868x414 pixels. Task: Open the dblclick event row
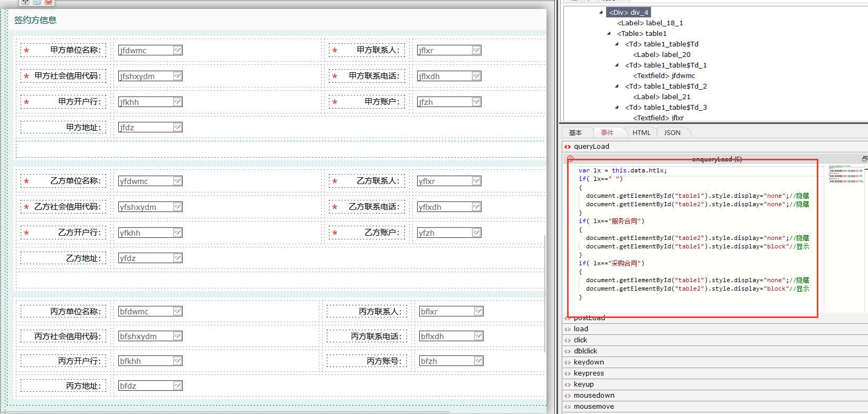[x=586, y=351]
